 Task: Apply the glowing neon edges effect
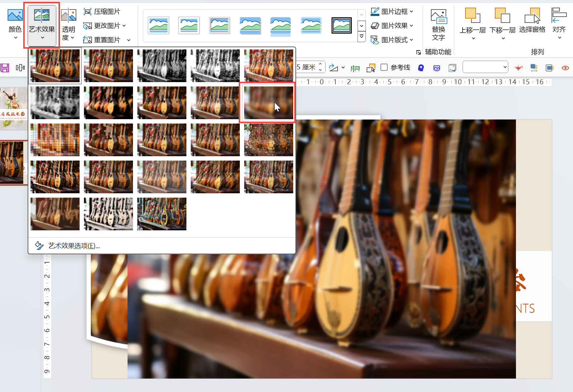pyautogui.click(x=162, y=214)
